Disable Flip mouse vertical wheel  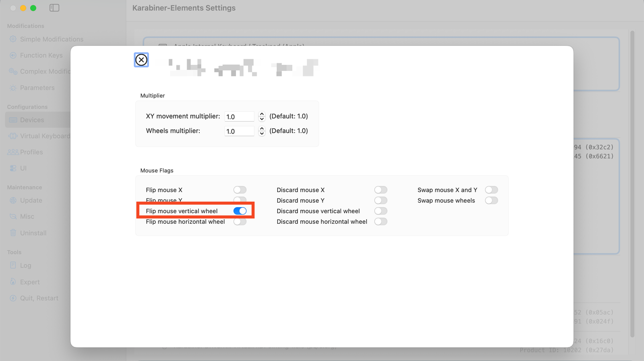[x=240, y=211]
